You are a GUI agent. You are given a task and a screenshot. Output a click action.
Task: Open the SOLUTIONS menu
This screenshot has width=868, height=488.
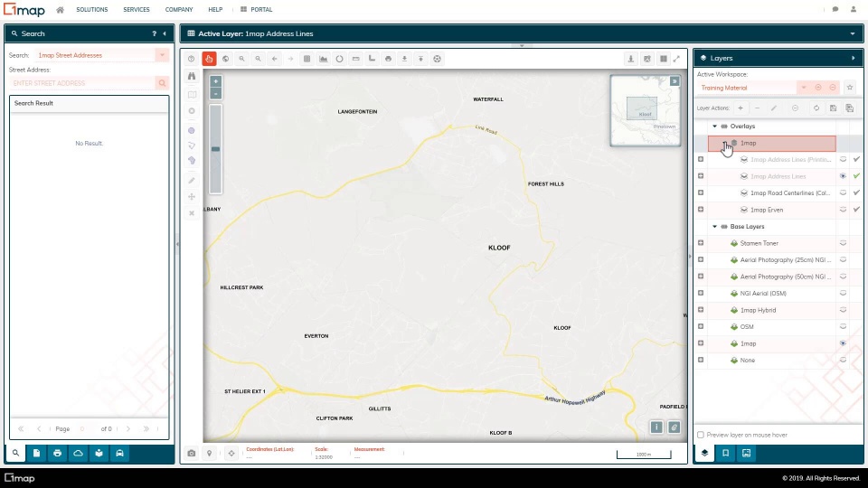pos(91,10)
